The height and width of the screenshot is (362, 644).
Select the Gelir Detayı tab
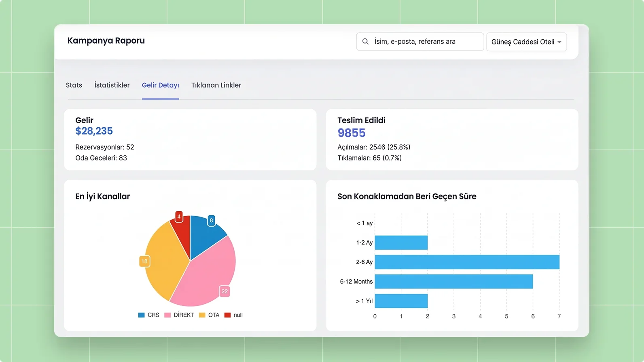tap(160, 85)
